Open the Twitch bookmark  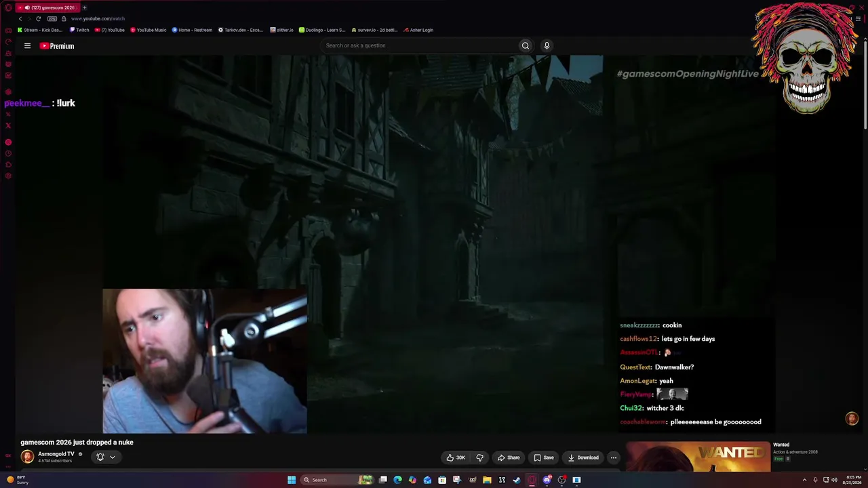coord(79,30)
